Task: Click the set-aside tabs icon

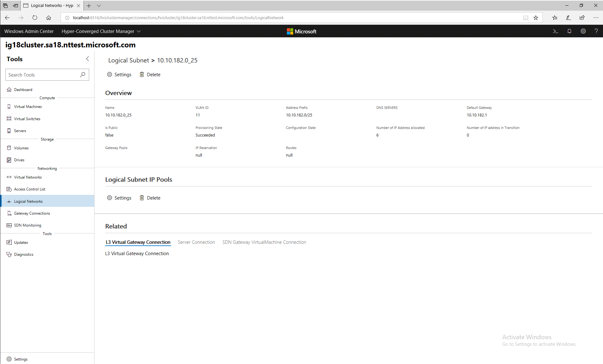Action: [15, 6]
